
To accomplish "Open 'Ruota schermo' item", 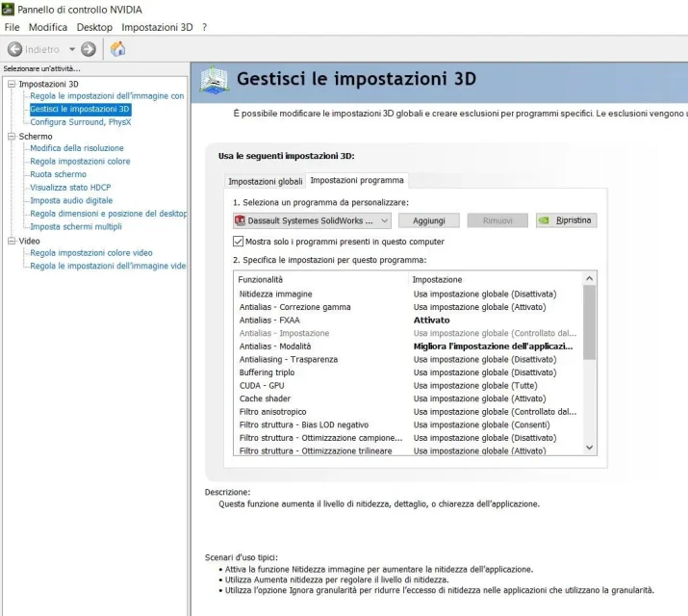I will pos(58,174).
